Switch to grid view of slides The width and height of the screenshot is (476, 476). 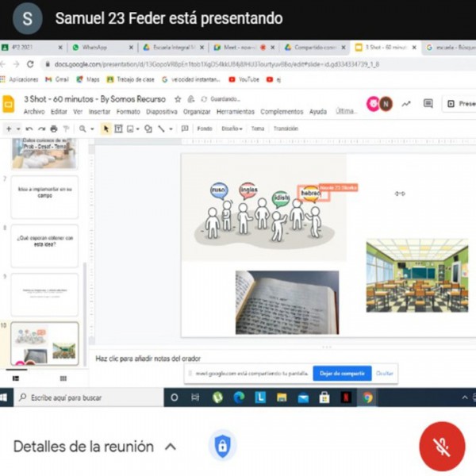click(63, 378)
